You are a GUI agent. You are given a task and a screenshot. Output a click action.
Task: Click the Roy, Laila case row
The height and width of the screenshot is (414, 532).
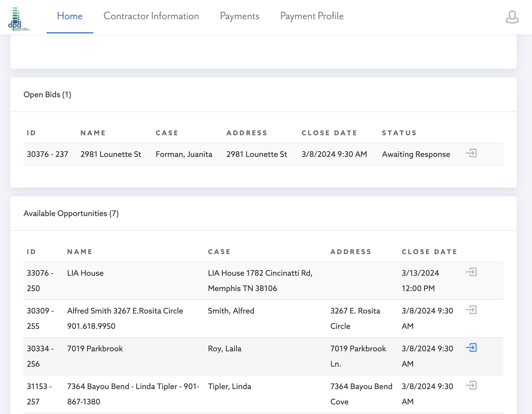pyautogui.click(x=224, y=349)
